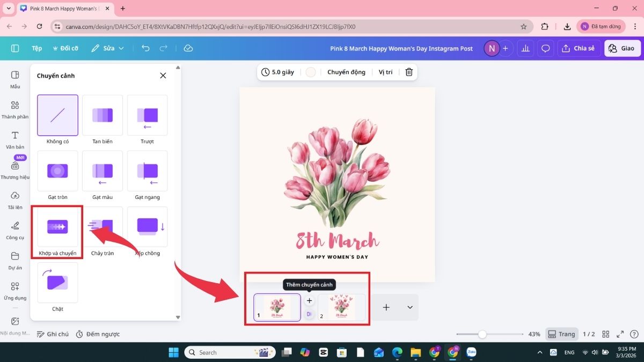
Task: Open grid view of pages
Action: coord(605,334)
